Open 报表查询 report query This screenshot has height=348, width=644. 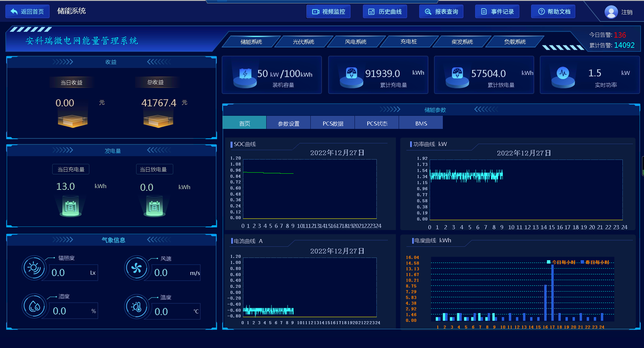pyautogui.click(x=441, y=11)
